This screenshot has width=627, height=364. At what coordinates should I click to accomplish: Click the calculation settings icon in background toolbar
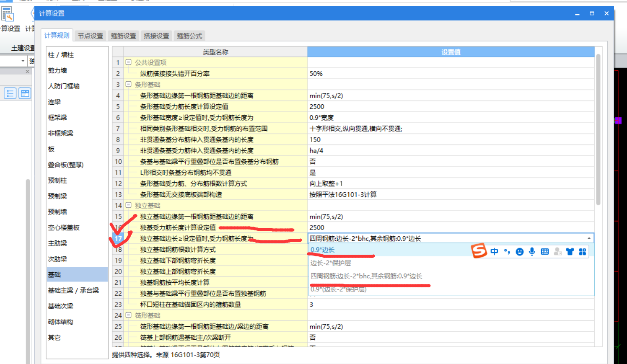pyautogui.click(x=8, y=14)
